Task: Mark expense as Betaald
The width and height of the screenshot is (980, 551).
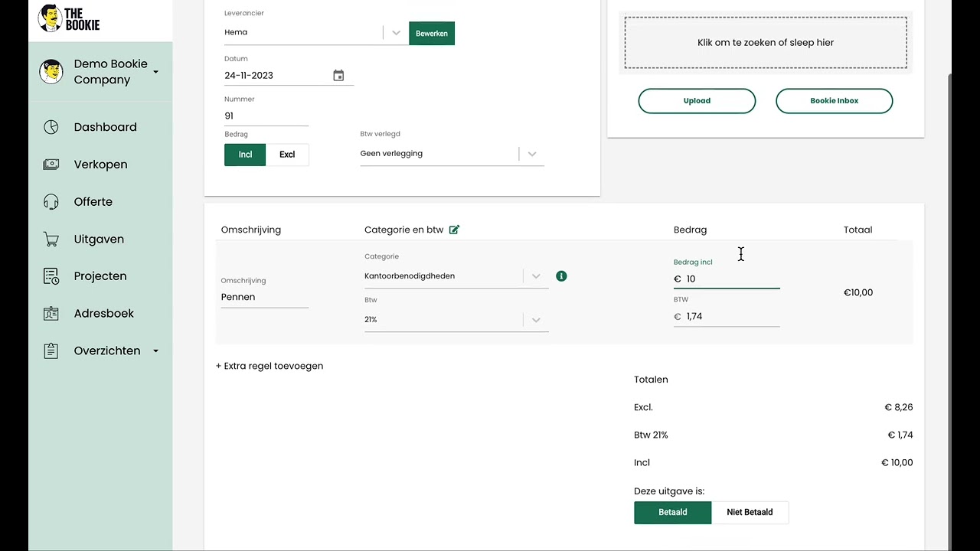Action: click(673, 513)
